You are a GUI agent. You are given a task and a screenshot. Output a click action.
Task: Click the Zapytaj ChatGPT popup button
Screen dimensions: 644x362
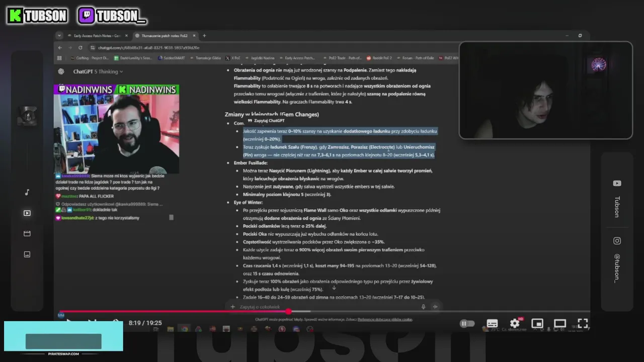266,121
